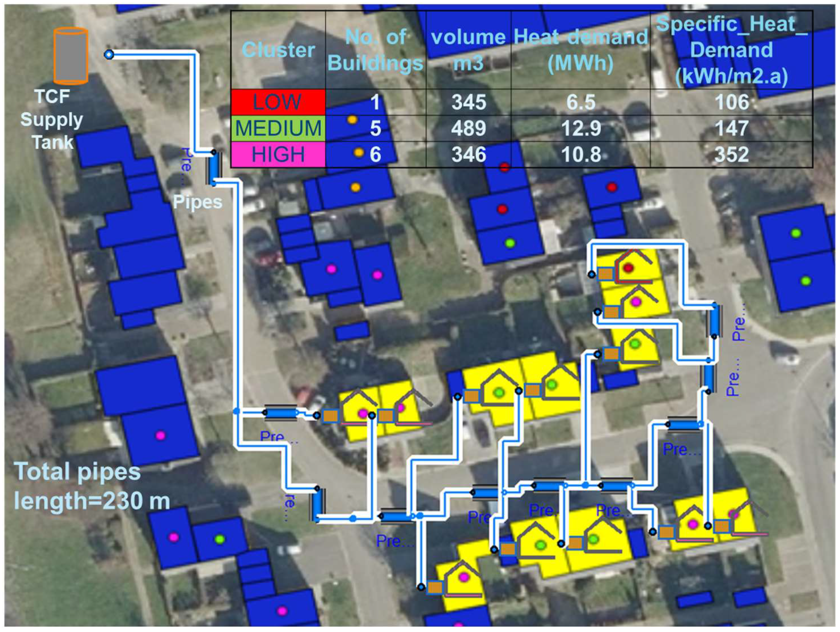The image size is (840, 632).
Task: Click the 'Specific_Heat_Demand' column header
Action: coord(732,50)
